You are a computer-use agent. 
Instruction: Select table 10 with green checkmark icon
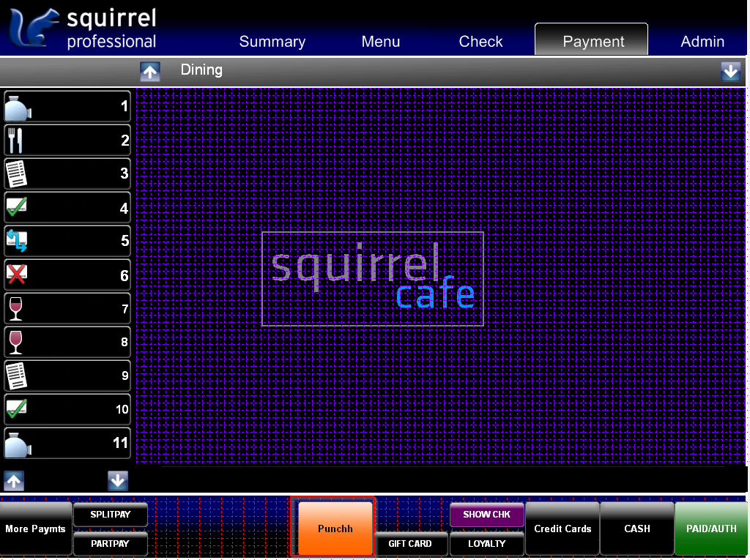(x=67, y=409)
